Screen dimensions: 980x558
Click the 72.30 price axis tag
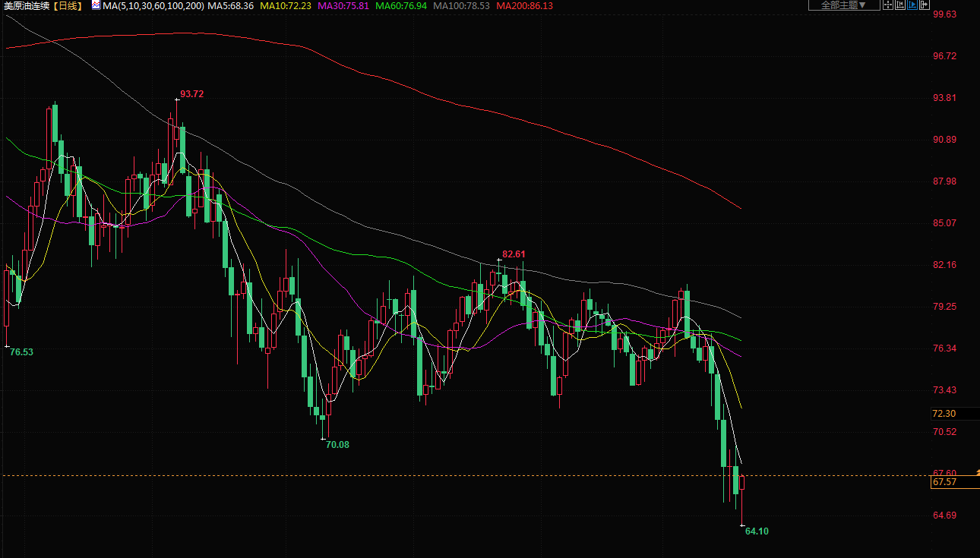(944, 414)
